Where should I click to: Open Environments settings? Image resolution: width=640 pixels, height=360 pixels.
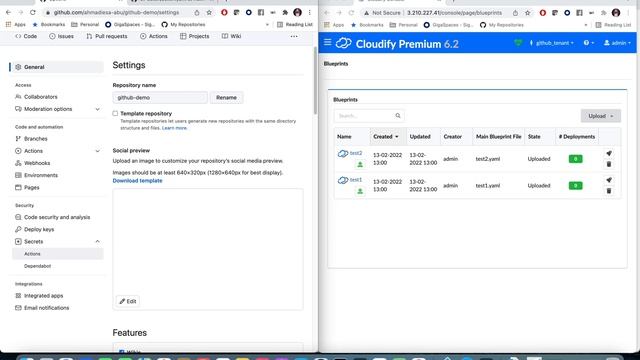pyautogui.click(x=41, y=176)
